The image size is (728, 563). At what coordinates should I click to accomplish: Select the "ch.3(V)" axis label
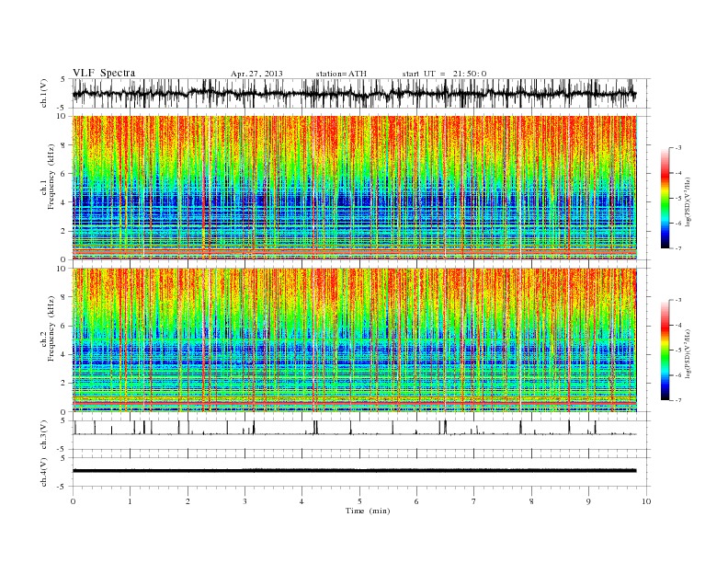[44, 435]
